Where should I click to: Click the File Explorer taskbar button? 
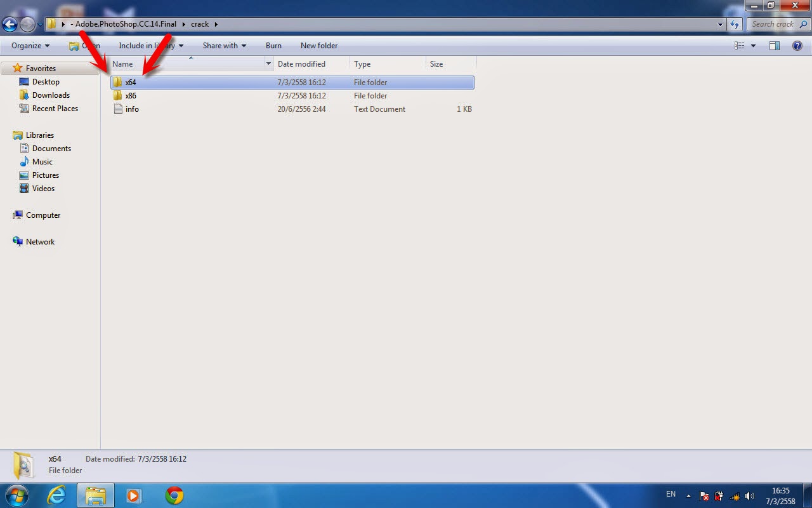(x=96, y=495)
